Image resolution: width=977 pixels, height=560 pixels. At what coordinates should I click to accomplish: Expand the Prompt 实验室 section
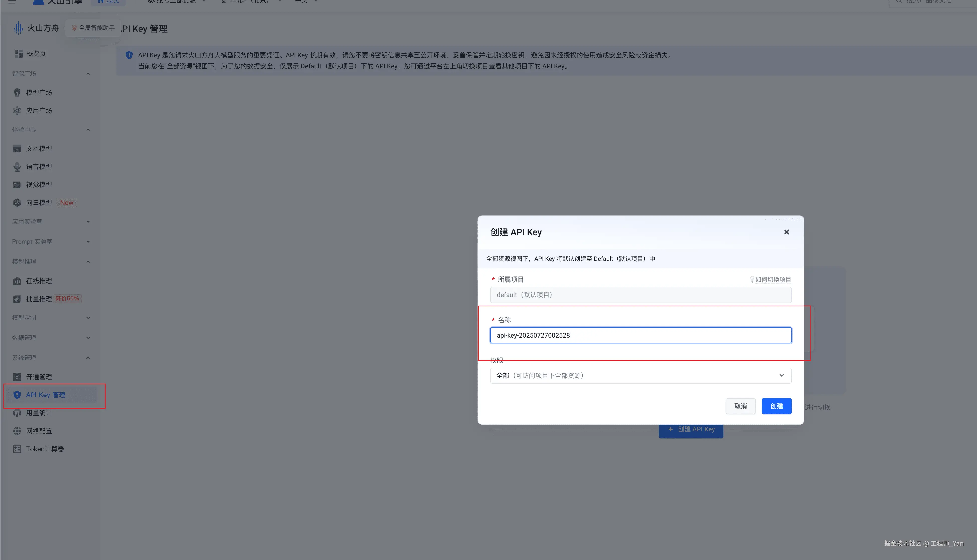pyautogui.click(x=88, y=241)
